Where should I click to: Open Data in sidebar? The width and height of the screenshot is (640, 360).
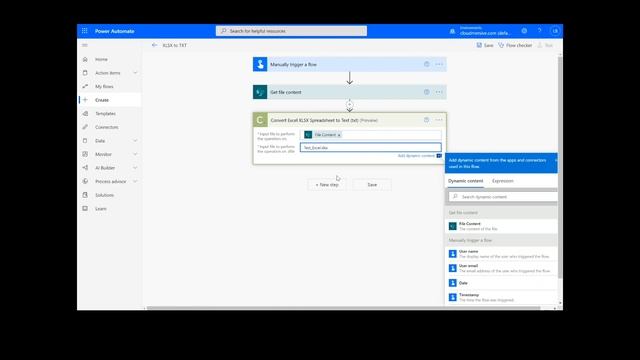point(100,141)
